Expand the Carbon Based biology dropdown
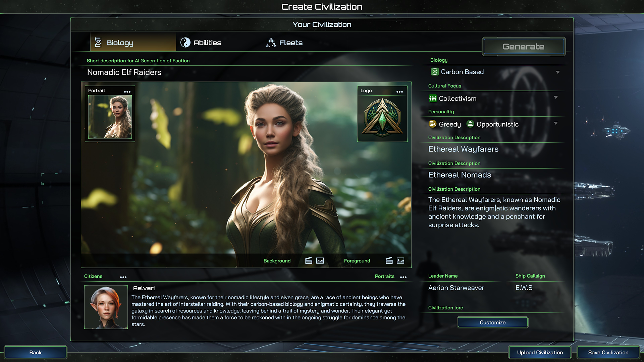 (x=557, y=72)
